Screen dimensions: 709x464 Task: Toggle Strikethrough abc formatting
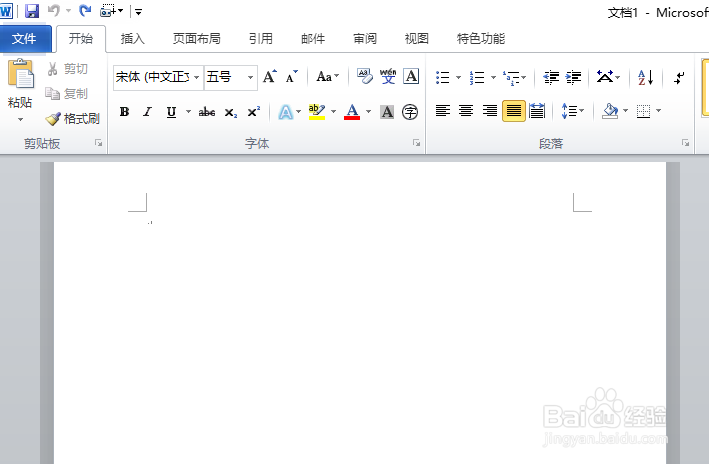[x=207, y=112]
